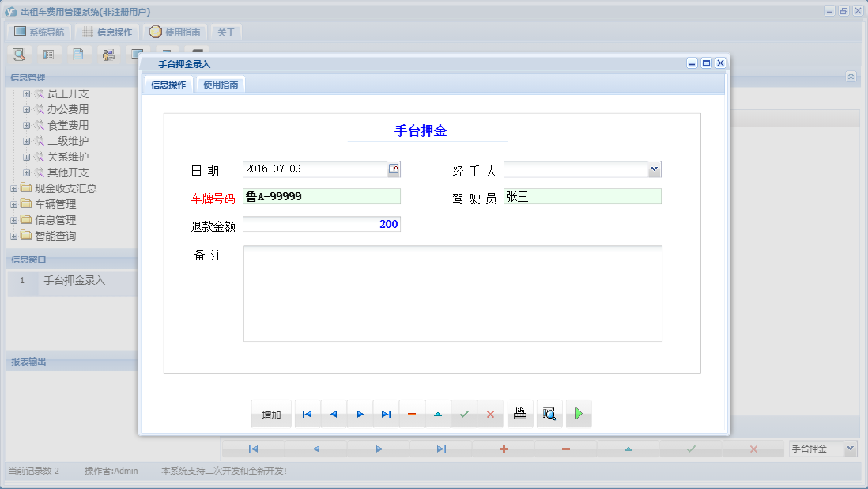The height and width of the screenshot is (489, 868).
Task: Open the calendar picker for the 日期 field
Action: point(394,169)
